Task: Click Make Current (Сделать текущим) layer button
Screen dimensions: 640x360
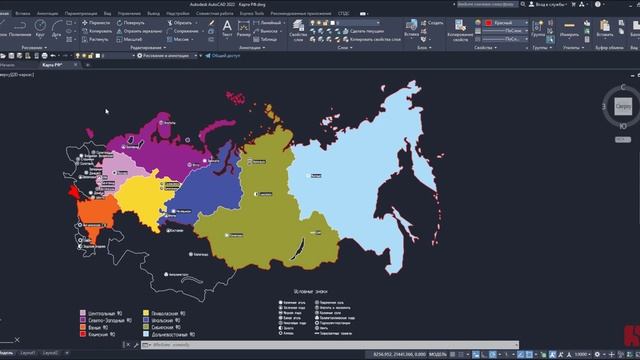Action: pos(363,31)
